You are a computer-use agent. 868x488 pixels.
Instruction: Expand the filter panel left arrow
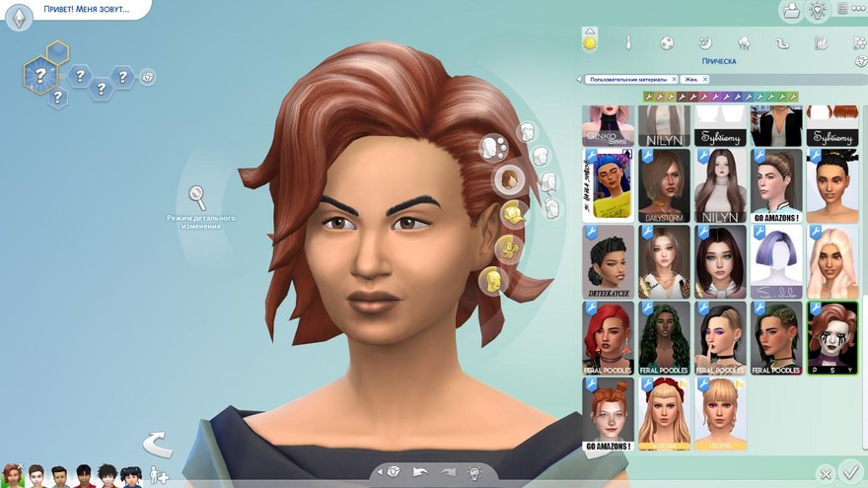coord(579,79)
